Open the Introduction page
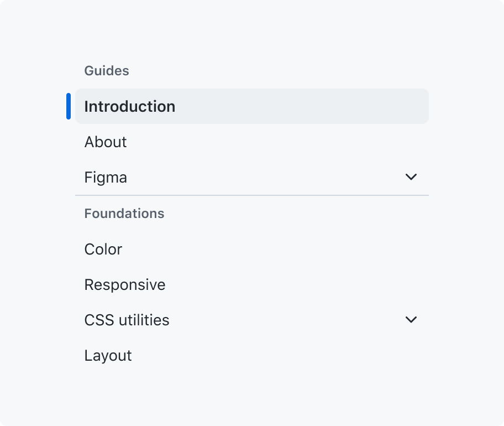504x426 pixels. point(252,106)
